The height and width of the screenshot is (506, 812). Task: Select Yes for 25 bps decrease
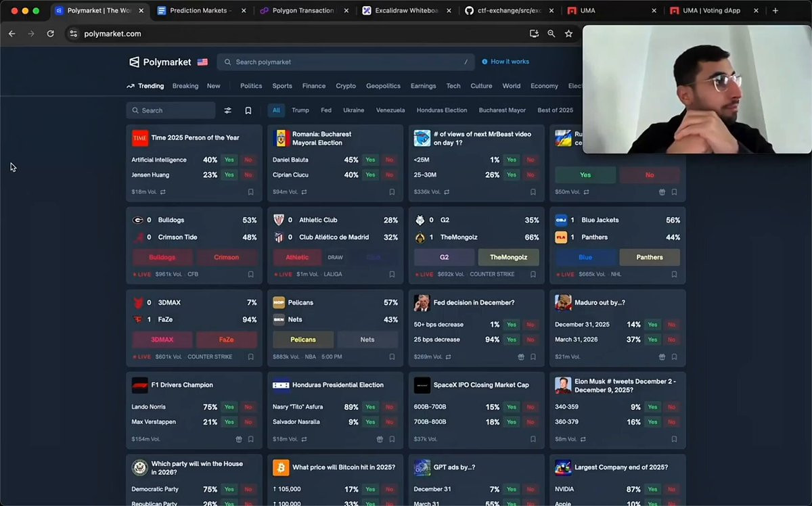click(512, 340)
